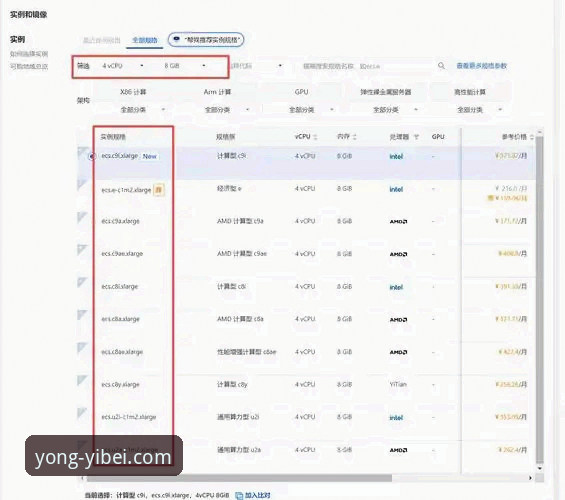Click the 计算型 c8y family cell
The image size is (565, 500).
tap(232, 384)
